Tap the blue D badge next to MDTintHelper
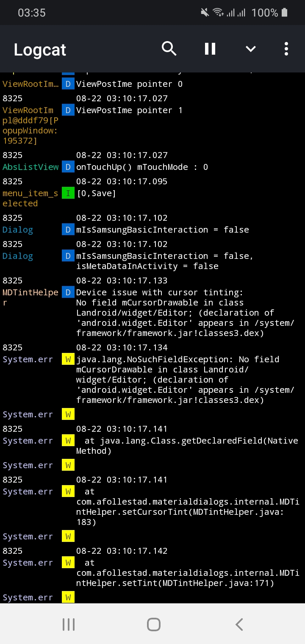Screen dimensions: 305x644 [x=68, y=292]
